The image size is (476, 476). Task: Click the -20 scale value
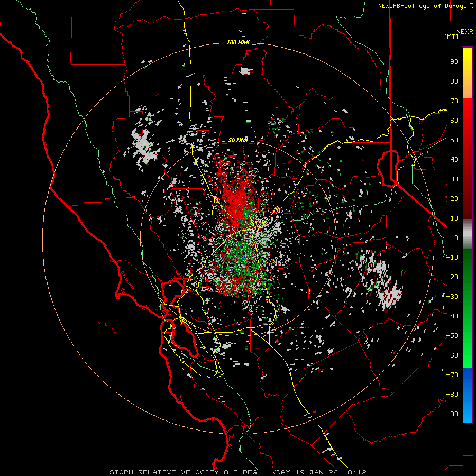452,277
